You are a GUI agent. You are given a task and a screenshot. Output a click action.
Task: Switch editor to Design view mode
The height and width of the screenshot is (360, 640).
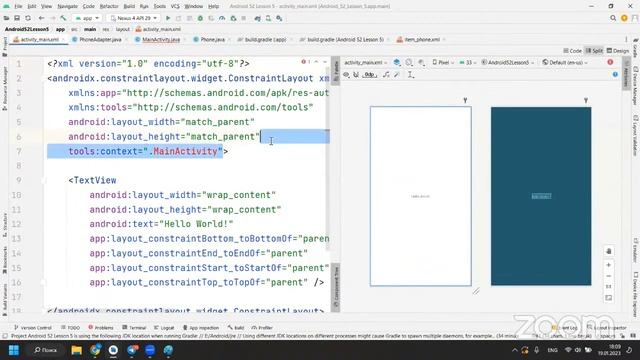coord(618,51)
